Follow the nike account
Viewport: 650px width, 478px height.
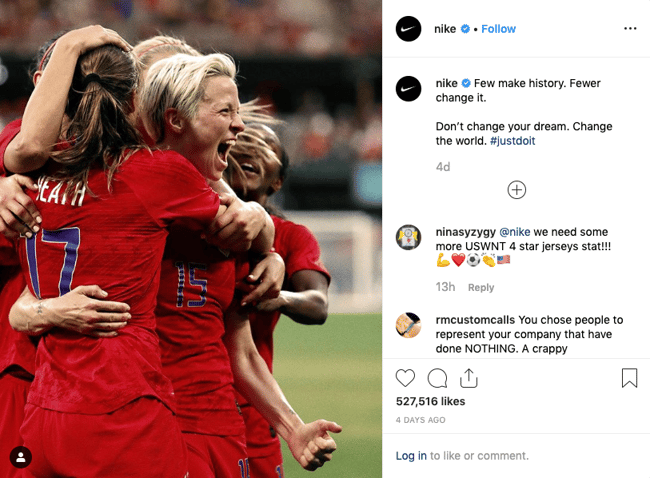click(x=498, y=29)
